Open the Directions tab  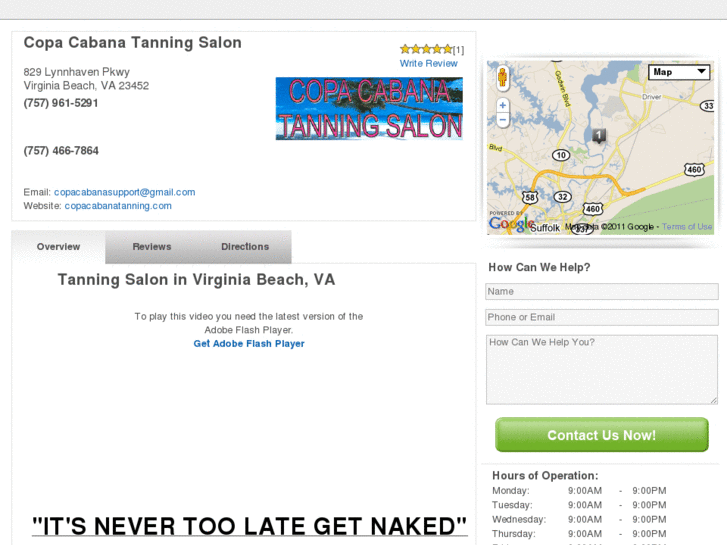[x=245, y=247]
